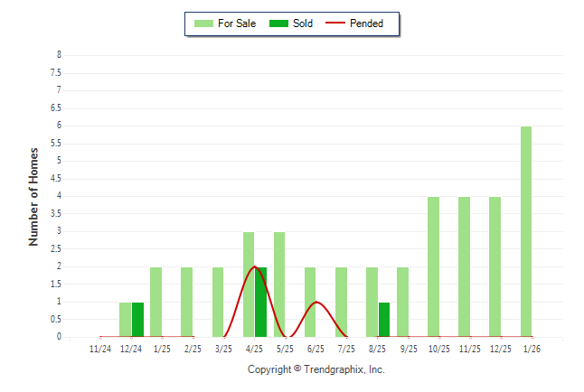Click the dark green Sold bar at 4/25
The height and width of the screenshot is (392, 584).
tap(261, 302)
